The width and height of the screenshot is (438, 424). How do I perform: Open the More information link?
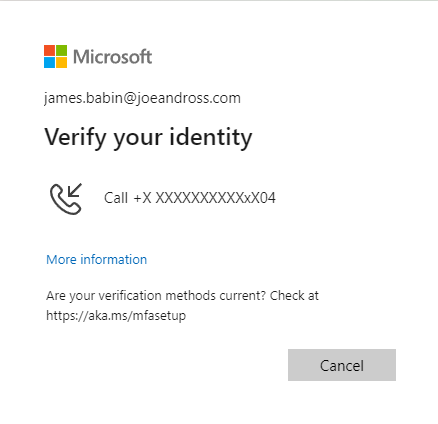coord(96,259)
